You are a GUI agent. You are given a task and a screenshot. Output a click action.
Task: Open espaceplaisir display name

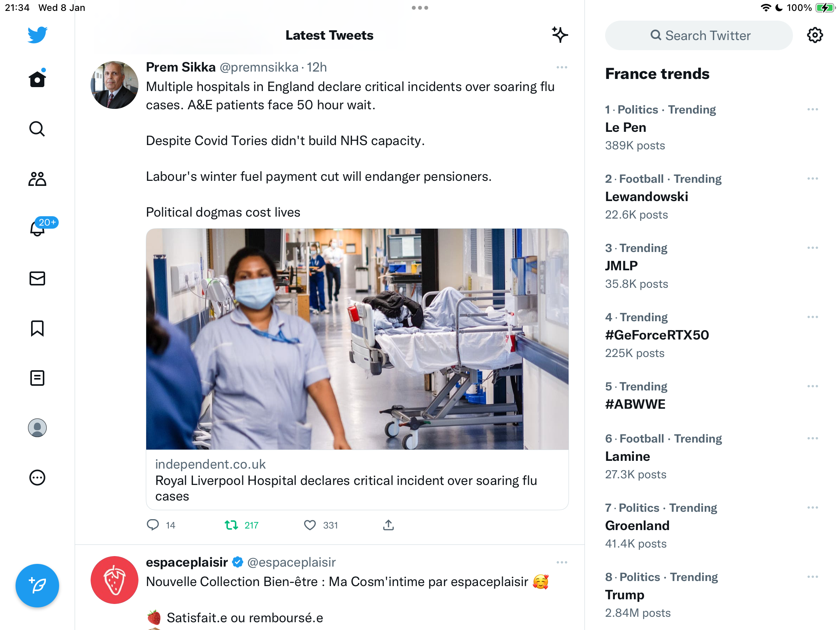click(187, 562)
